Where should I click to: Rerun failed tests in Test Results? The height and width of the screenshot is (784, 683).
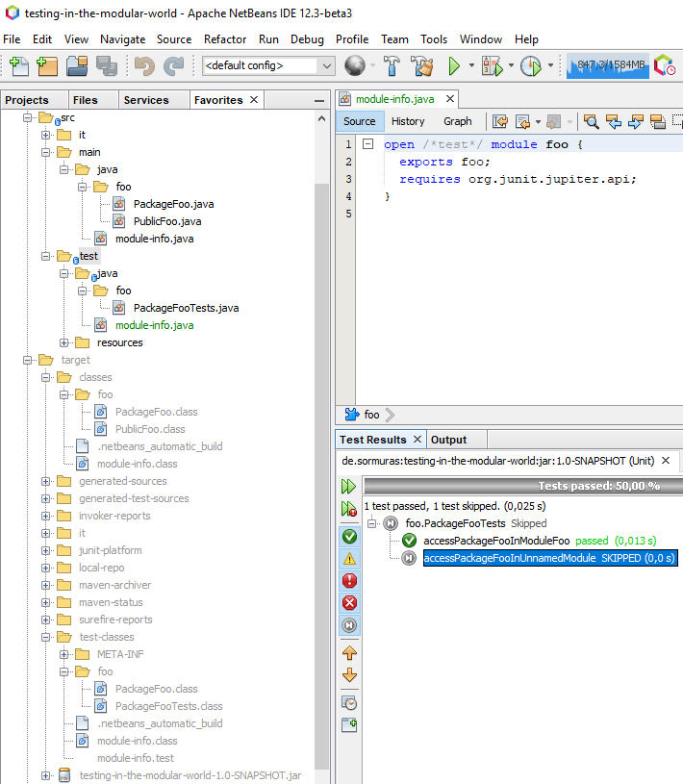(x=348, y=509)
